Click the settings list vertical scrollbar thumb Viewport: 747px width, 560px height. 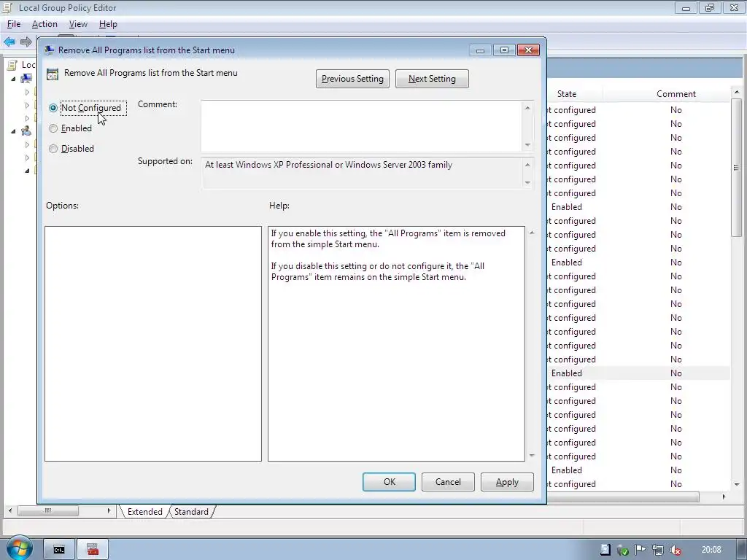(737, 167)
